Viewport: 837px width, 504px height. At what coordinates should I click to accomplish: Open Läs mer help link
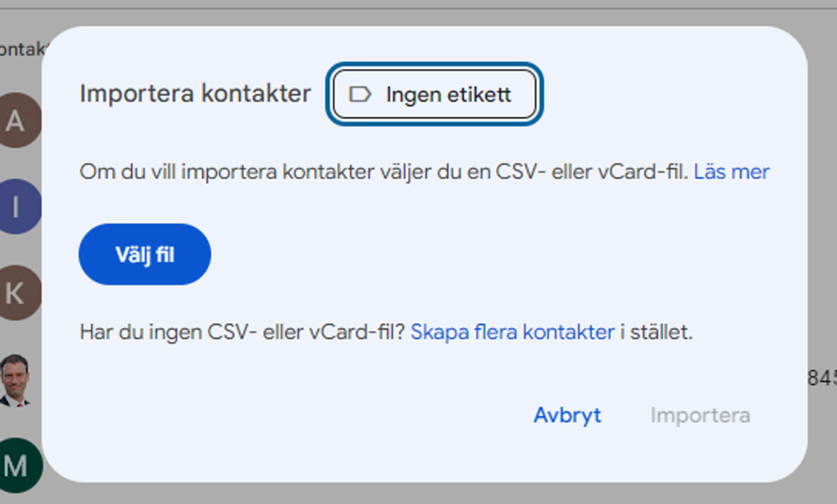[732, 171]
